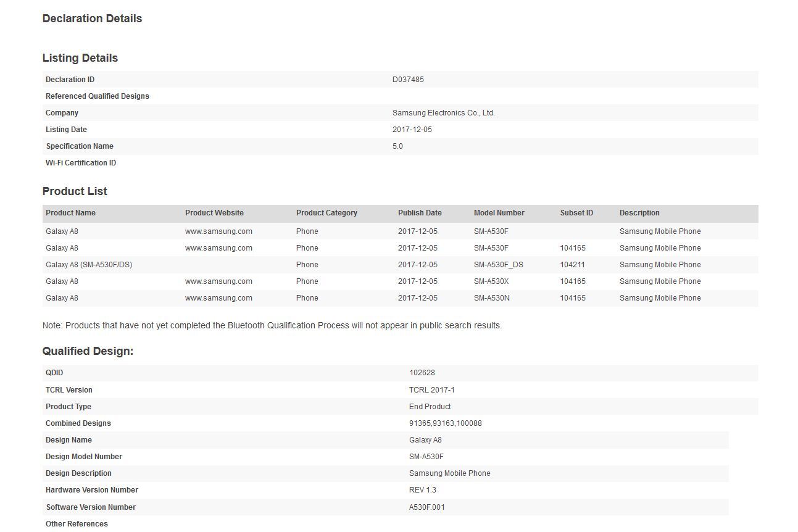798x532 pixels.
Task: Click Samsung Electronics Co., Ltd. company name
Action: pos(443,113)
